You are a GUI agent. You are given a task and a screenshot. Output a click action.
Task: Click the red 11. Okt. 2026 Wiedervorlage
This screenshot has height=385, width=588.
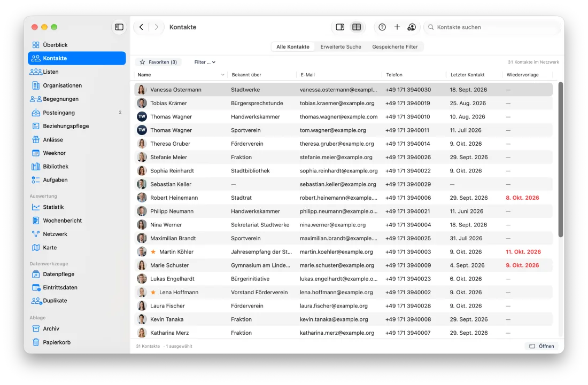pyautogui.click(x=523, y=252)
